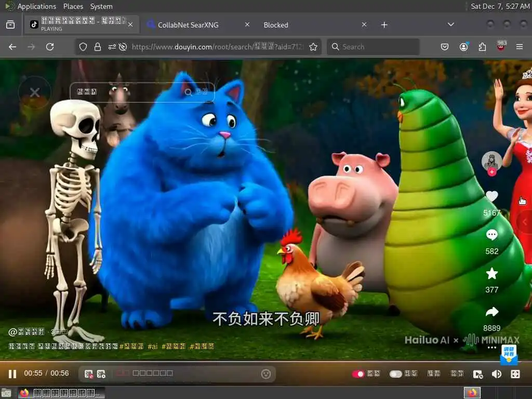Screen dimensions: 532x399
Task: Open the extensions puzzle icon
Action: 482,47
